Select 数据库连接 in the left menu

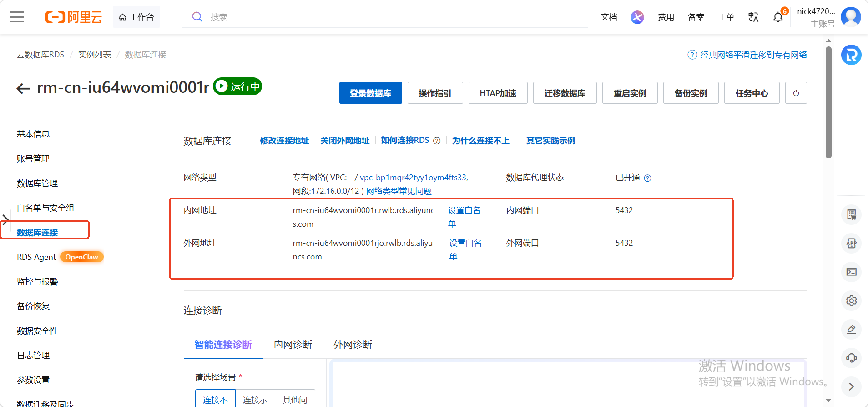(x=37, y=233)
